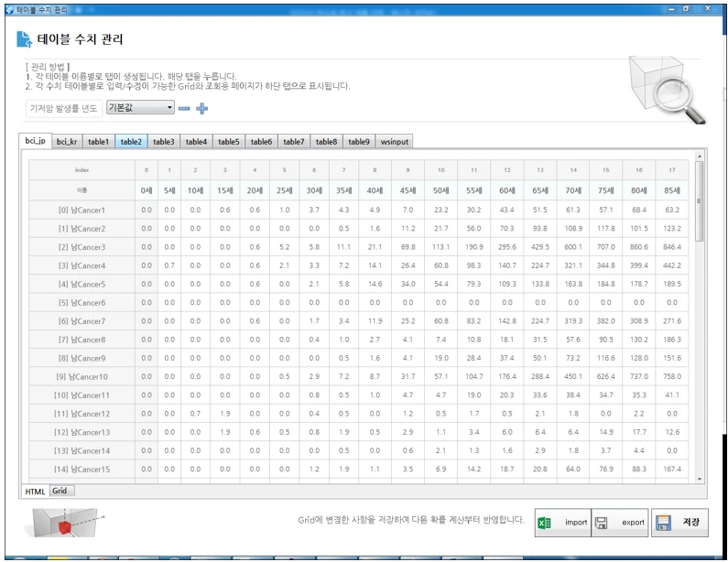Click the 846.4 cell in 남Cancer3 row

pos(672,247)
